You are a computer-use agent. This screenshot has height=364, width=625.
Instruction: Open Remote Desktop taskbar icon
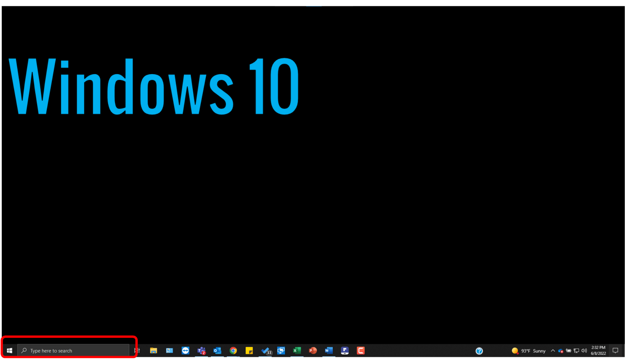(x=281, y=351)
